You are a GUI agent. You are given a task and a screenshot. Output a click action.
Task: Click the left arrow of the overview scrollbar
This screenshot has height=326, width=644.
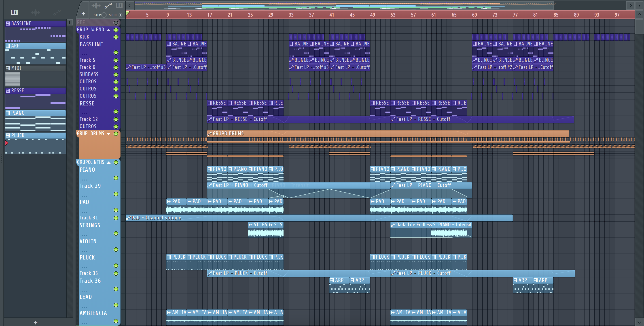click(x=129, y=6)
